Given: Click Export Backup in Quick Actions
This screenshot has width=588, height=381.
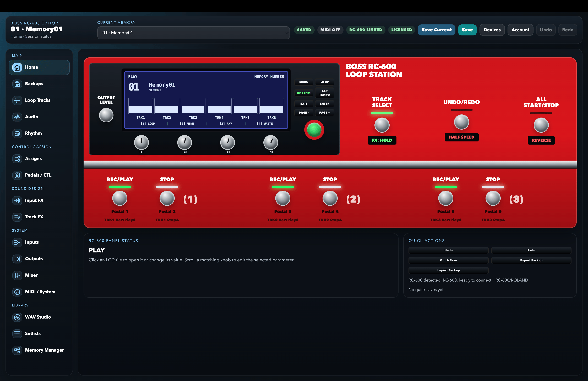Looking at the screenshot, I should 531,260.
